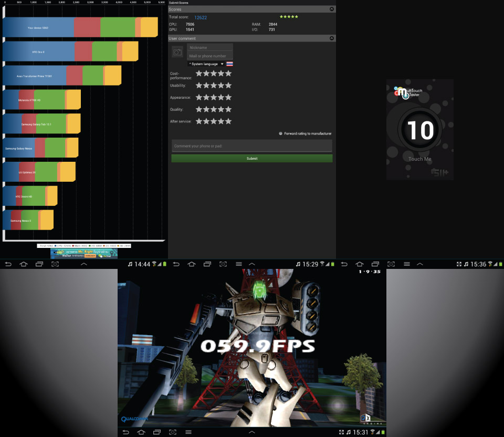Image resolution: width=504 pixels, height=437 pixels.
Task: Toggle Forward rating to manufacturer option
Action: (x=280, y=133)
